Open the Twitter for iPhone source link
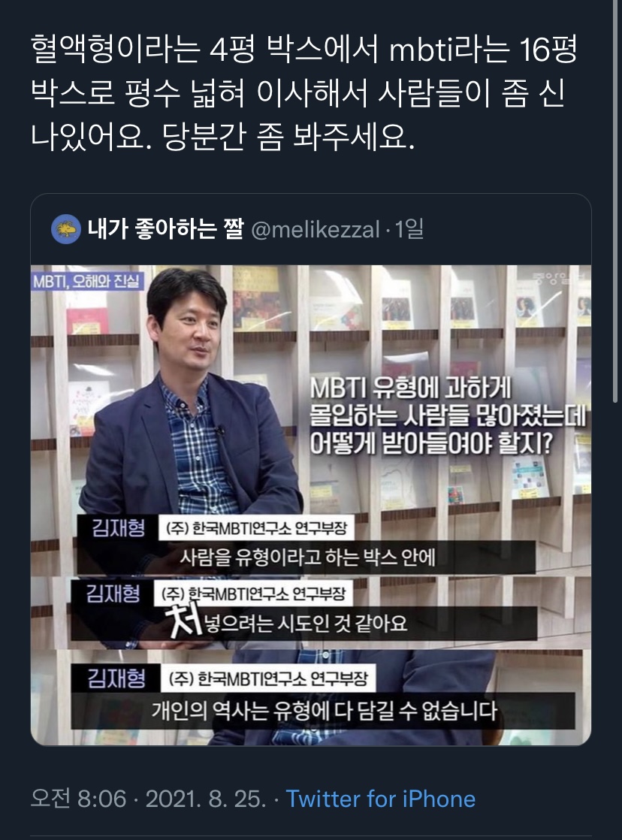The image size is (622, 840). (380, 799)
